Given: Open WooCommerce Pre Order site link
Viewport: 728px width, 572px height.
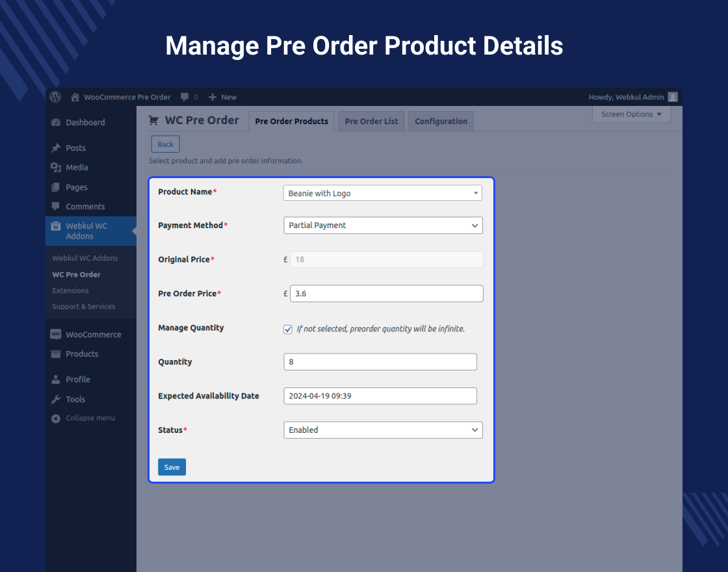Looking at the screenshot, I should point(127,97).
